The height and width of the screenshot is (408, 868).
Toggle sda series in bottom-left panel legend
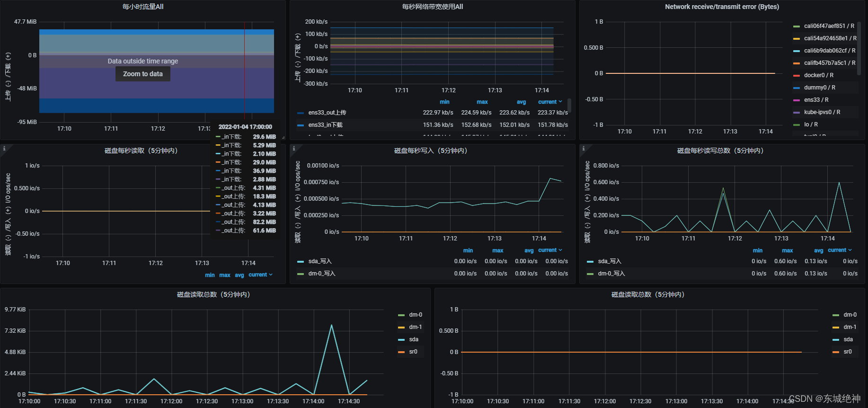pyautogui.click(x=414, y=339)
